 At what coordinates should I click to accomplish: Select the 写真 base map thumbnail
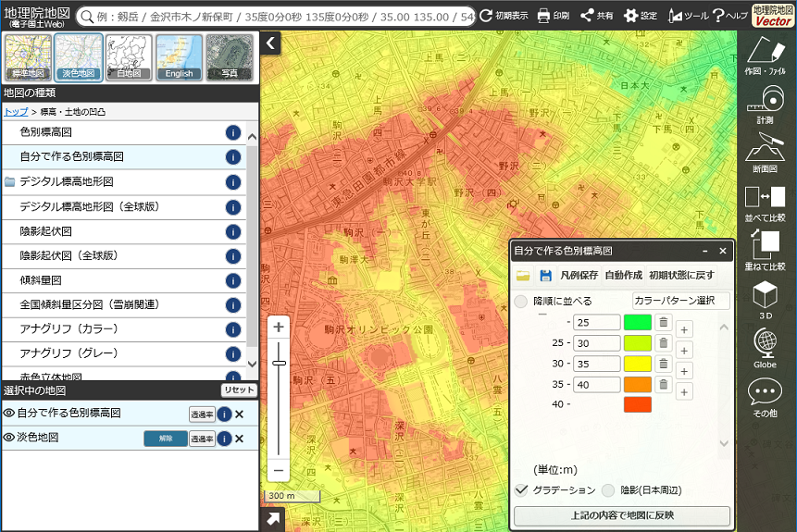229,56
